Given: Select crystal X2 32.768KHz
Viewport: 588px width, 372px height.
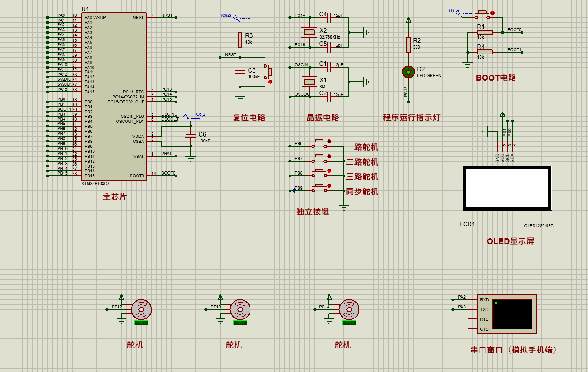Looking at the screenshot, I should [309, 32].
